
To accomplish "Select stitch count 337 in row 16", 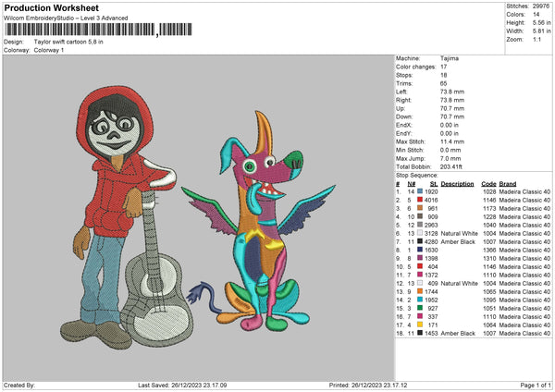I will [x=433, y=316].
